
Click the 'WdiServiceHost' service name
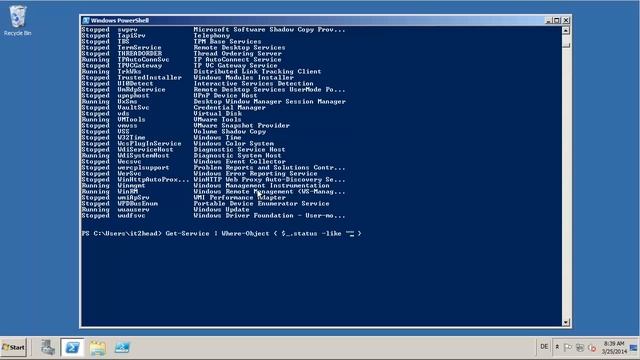(x=145, y=149)
